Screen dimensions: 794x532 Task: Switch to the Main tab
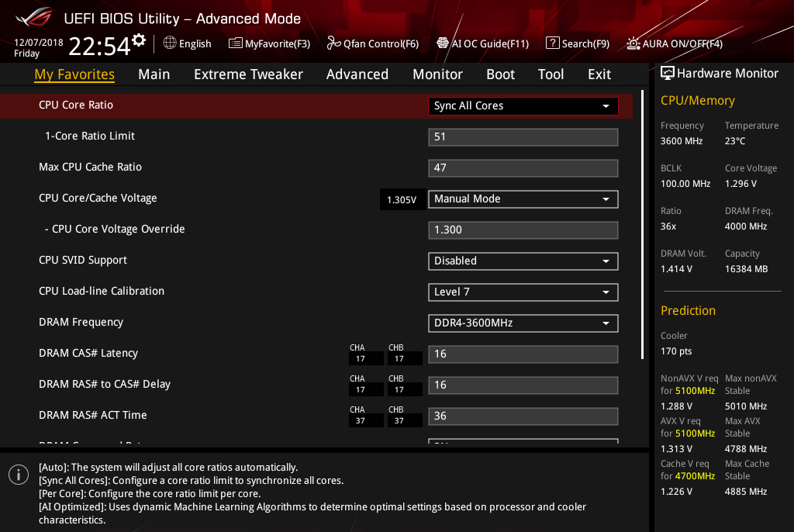click(x=154, y=74)
